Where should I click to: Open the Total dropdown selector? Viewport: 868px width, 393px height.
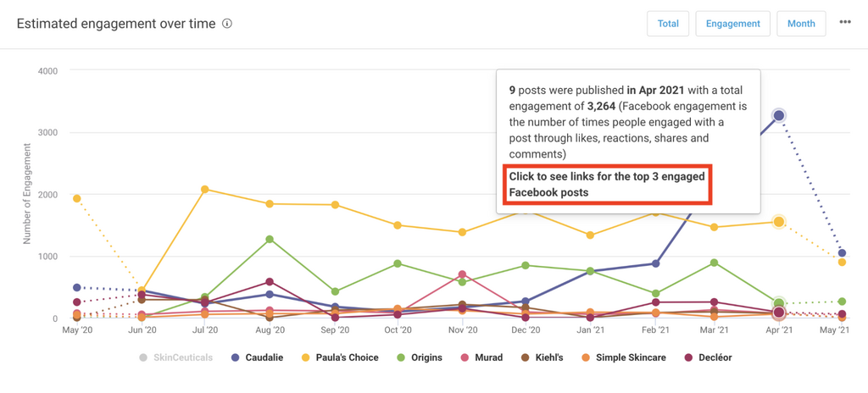pyautogui.click(x=668, y=24)
